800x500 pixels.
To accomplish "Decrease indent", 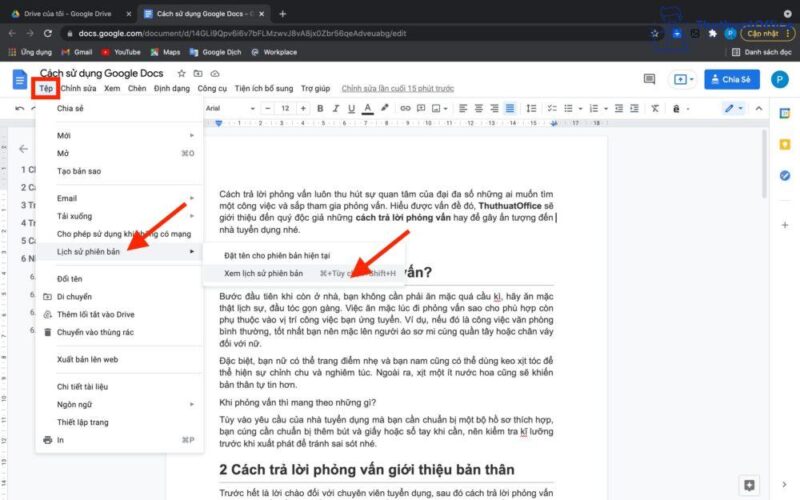I will (618, 108).
